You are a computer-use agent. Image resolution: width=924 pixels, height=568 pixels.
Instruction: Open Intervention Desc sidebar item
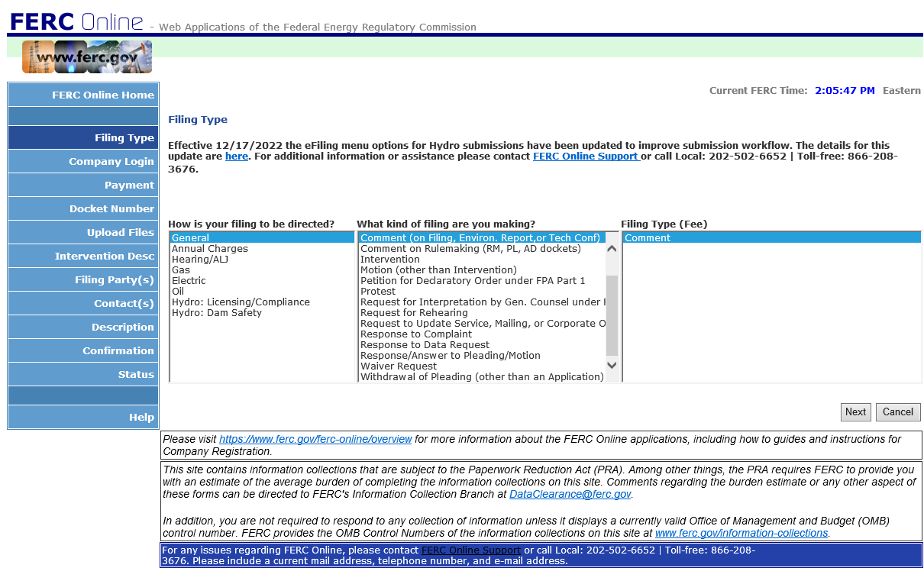(83, 256)
